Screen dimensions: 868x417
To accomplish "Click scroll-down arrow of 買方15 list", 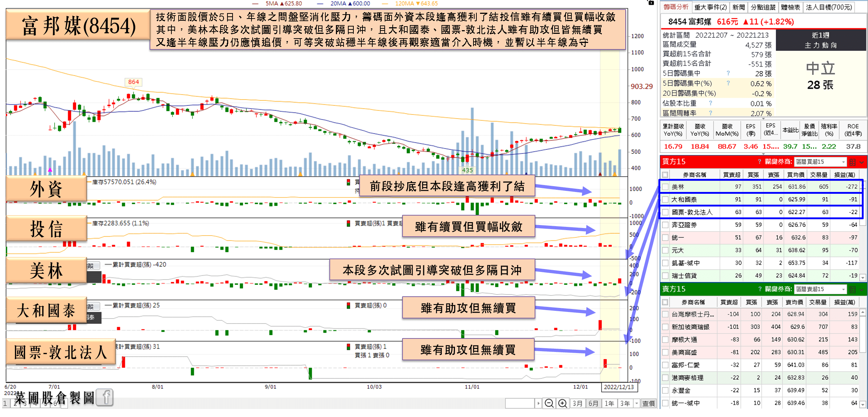I will 863,277.
